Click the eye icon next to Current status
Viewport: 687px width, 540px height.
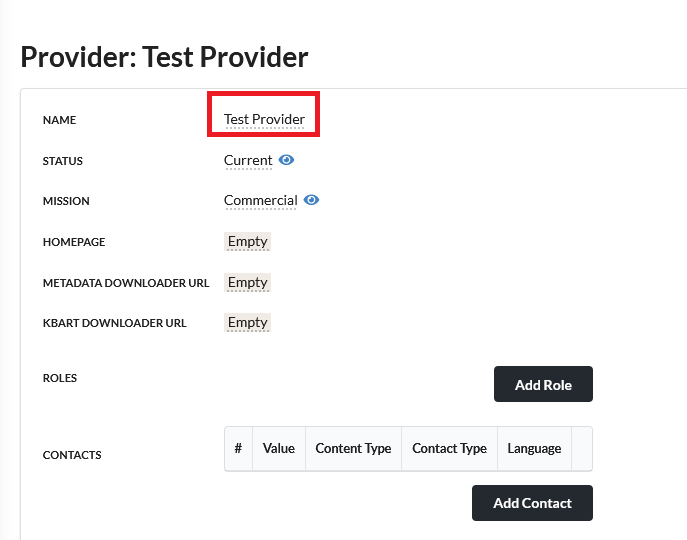(286, 160)
